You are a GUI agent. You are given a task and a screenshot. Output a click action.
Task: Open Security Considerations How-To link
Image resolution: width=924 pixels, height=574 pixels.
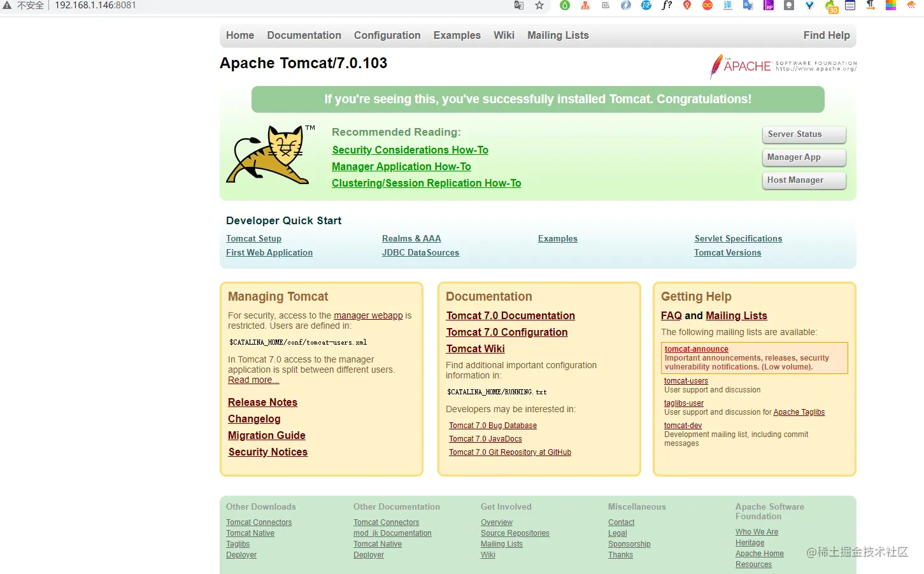click(x=410, y=150)
